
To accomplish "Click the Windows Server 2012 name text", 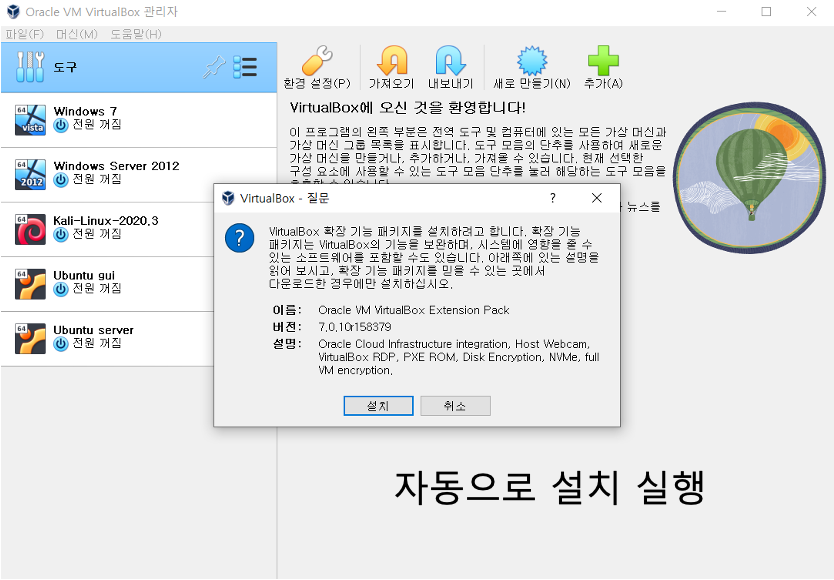I will (x=116, y=165).
